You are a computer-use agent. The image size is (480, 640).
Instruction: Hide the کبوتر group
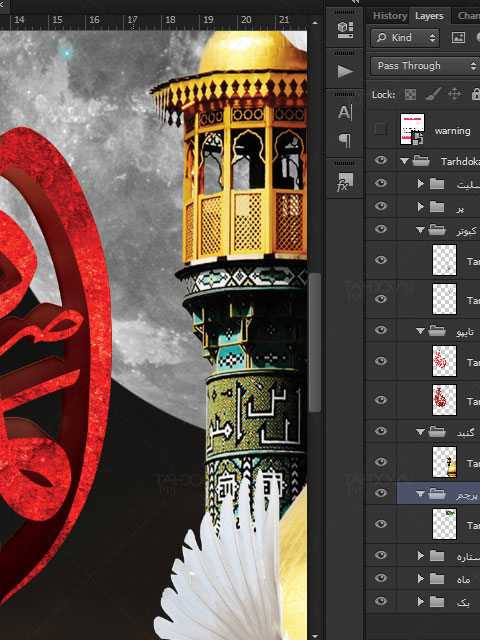(x=381, y=229)
